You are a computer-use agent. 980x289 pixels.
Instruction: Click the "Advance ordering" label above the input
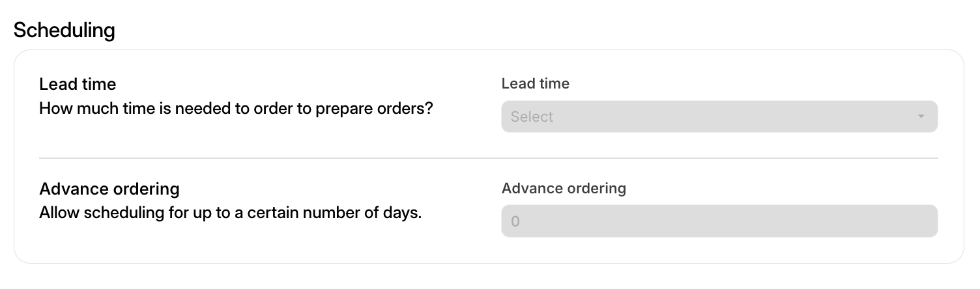564,188
